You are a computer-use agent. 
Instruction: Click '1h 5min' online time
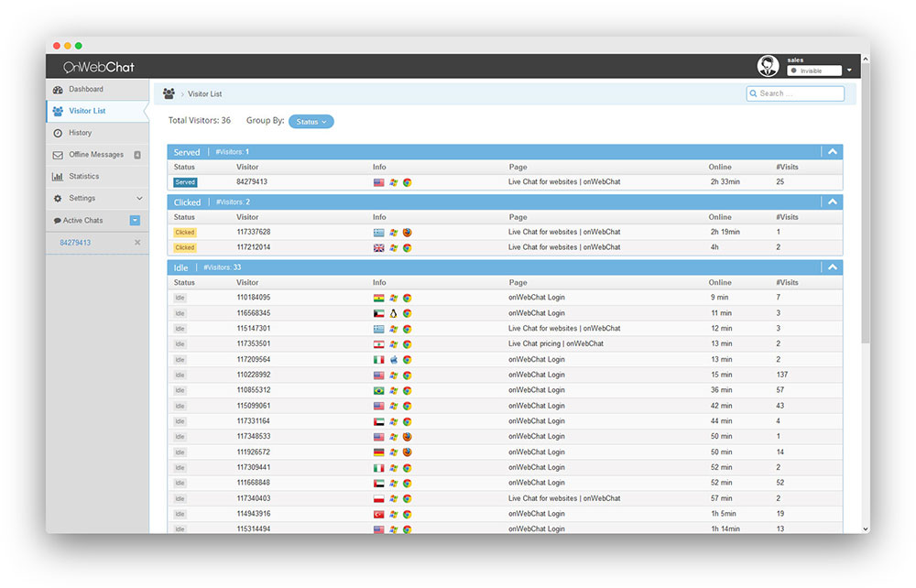[x=724, y=514]
